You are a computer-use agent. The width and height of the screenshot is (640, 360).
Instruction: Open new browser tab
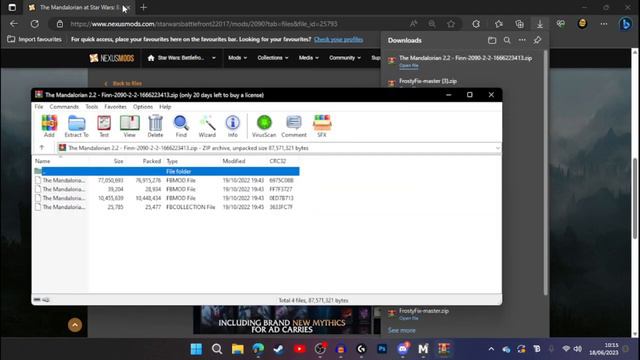coord(143,7)
